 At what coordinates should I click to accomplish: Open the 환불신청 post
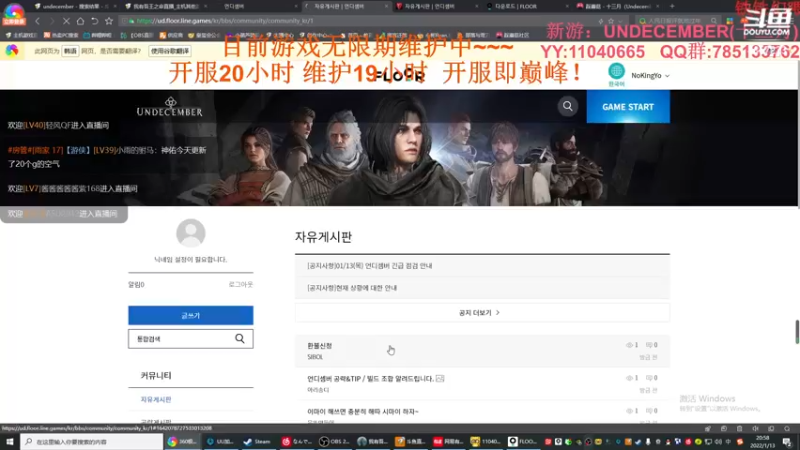(319, 345)
